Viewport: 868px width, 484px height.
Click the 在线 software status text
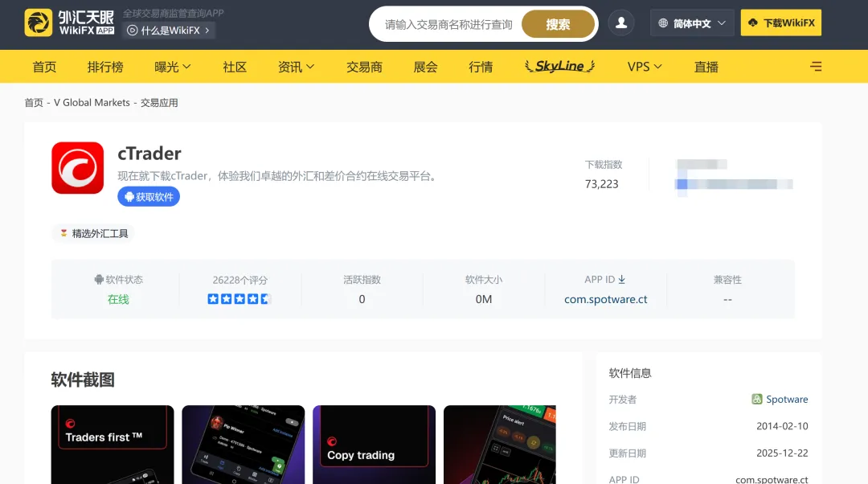tap(118, 300)
